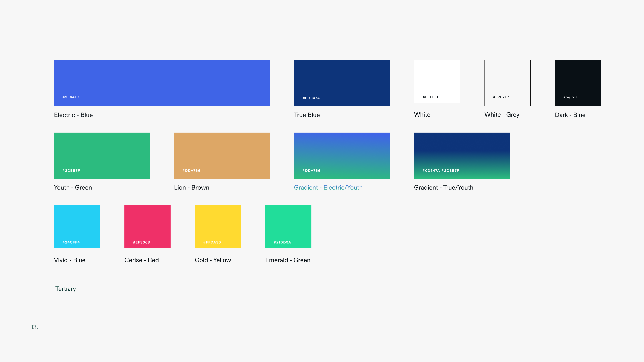
Task: Click the #3F64E7 hex code label
Action: (71, 97)
